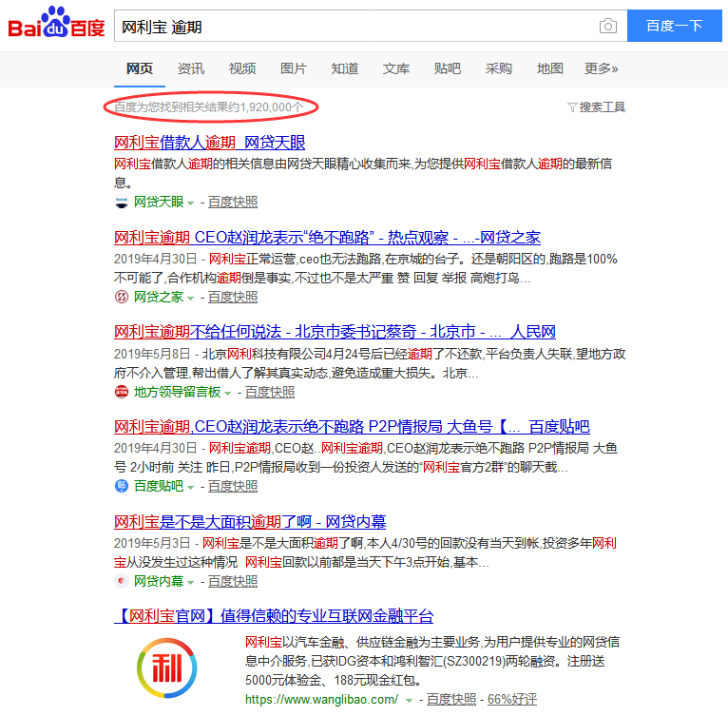Click the 地方领导留言板 site favicon

[122, 392]
